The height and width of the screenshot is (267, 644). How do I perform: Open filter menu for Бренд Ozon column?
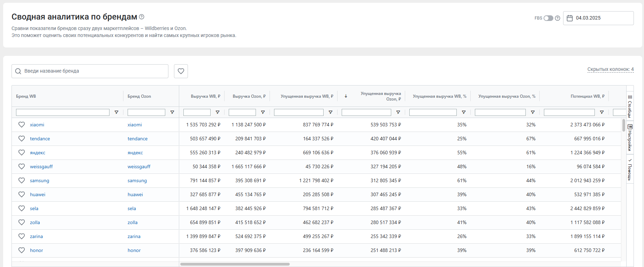click(172, 112)
